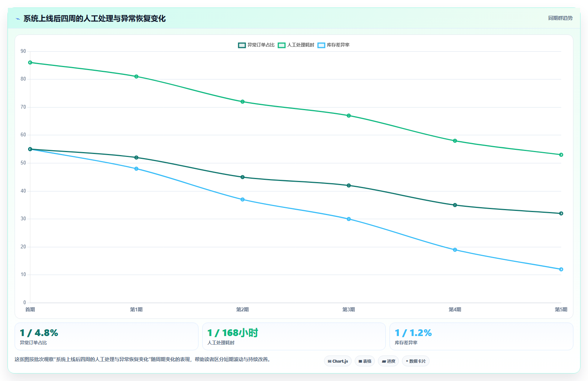Click the Chart.js tag chip
This screenshot has width=588, height=381.
[x=338, y=361]
